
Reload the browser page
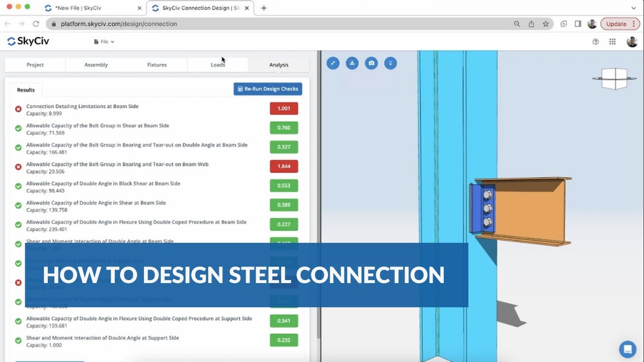click(36, 24)
